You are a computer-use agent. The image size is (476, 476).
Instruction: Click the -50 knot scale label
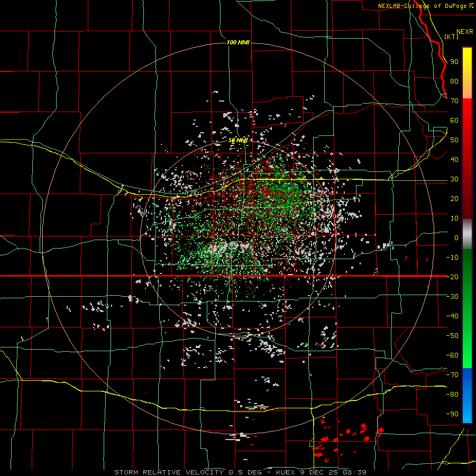coord(452,336)
